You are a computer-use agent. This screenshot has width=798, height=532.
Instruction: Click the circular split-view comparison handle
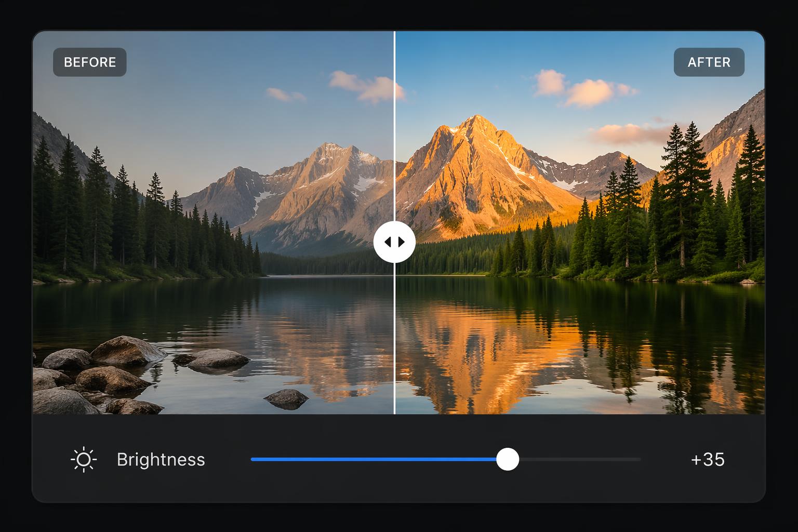(x=394, y=242)
